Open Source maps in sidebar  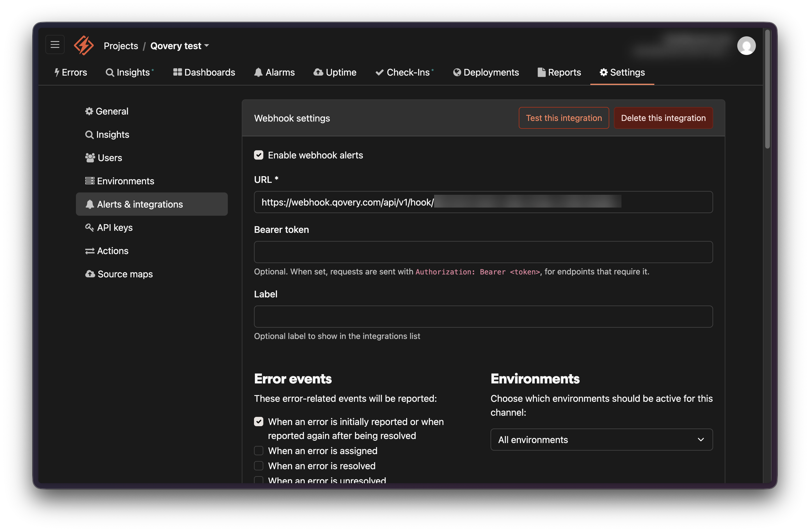point(152,274)
